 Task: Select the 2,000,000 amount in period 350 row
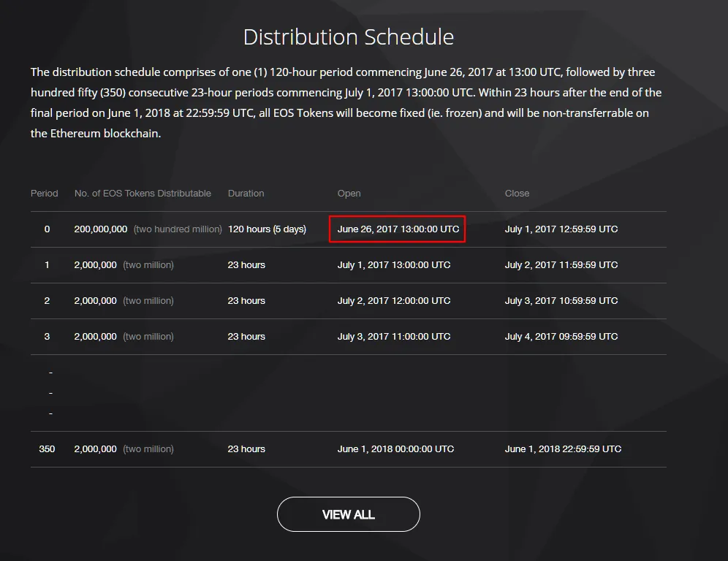click(95, 449)
